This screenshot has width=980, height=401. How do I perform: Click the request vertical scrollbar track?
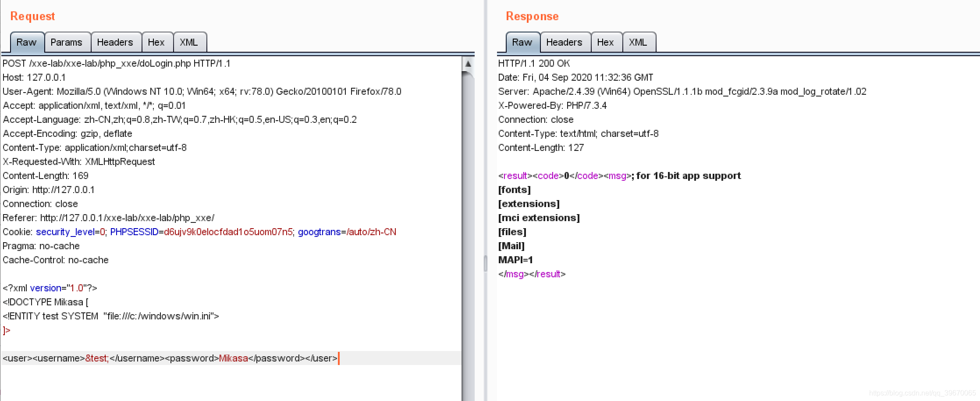pos(468,237)
